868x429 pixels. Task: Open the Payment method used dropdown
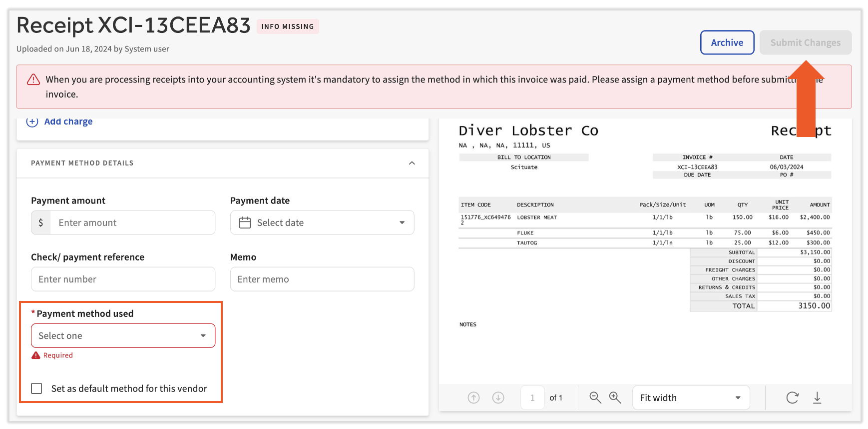[123, 335]
